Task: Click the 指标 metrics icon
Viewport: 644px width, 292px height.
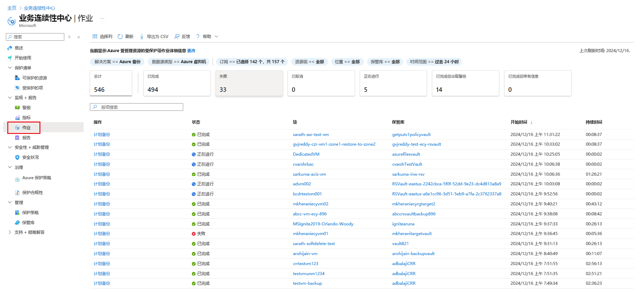Action: click(x=17, y=118)
